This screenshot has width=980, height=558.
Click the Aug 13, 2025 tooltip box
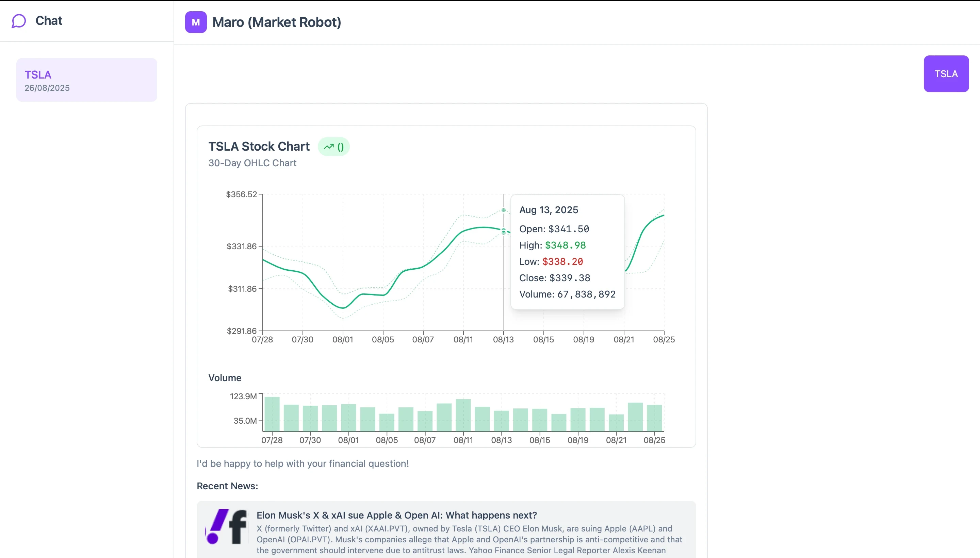[567, 252]
